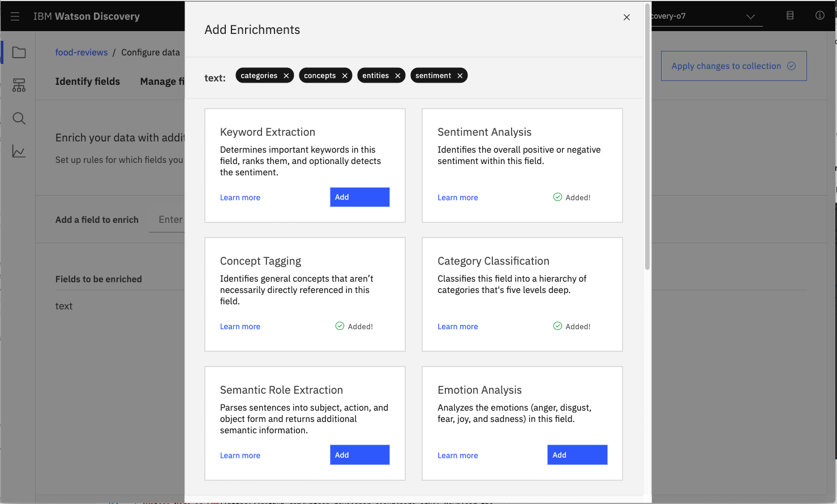Image resolution: width=837 pixels, height=504 pixels.
Task: Click the Add Enrichments dialog heading
Action: pos(252,30)
